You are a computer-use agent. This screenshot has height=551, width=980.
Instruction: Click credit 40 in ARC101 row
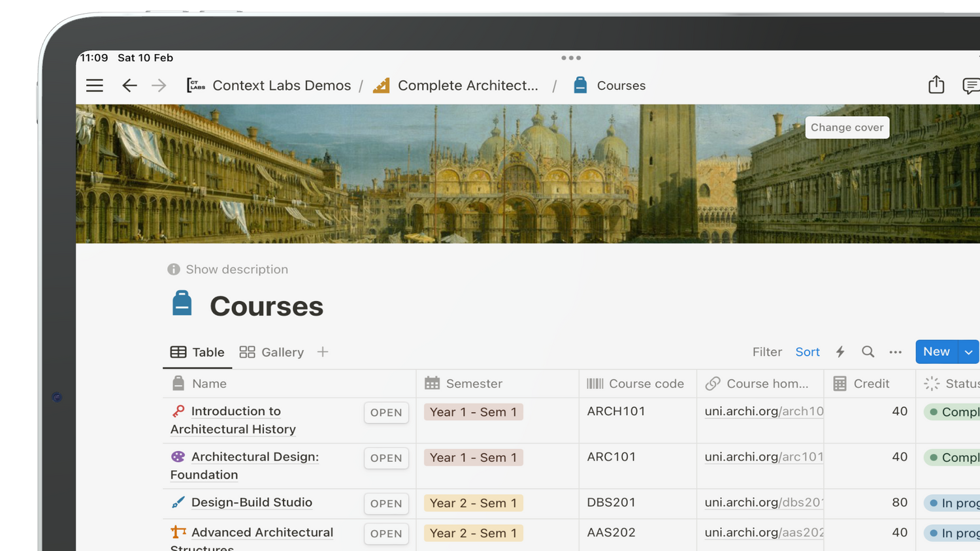900,457
